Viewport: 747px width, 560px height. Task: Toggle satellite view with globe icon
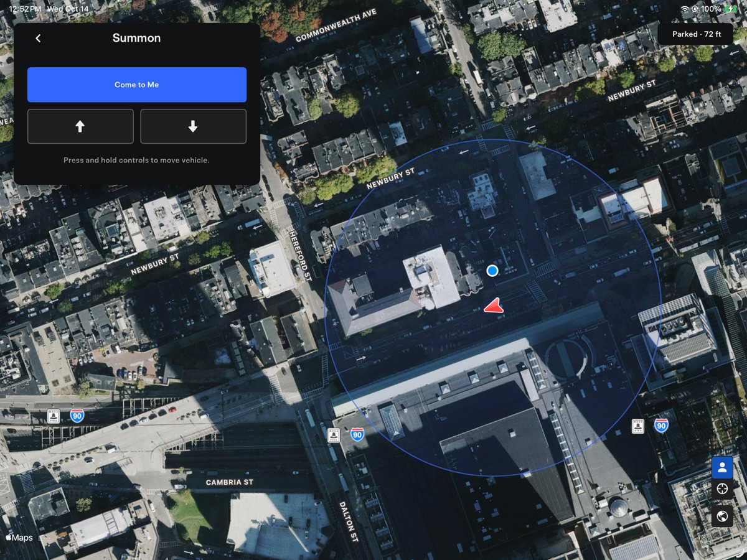(x=722, y=516)
